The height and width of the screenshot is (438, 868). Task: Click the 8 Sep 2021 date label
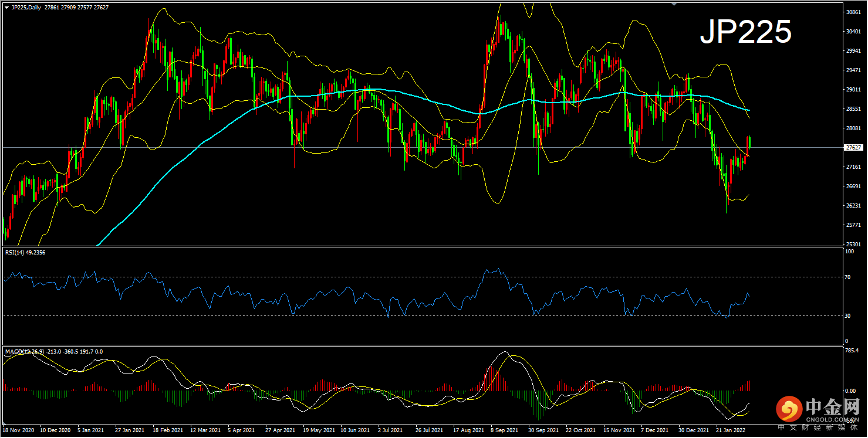click(504, 430)
